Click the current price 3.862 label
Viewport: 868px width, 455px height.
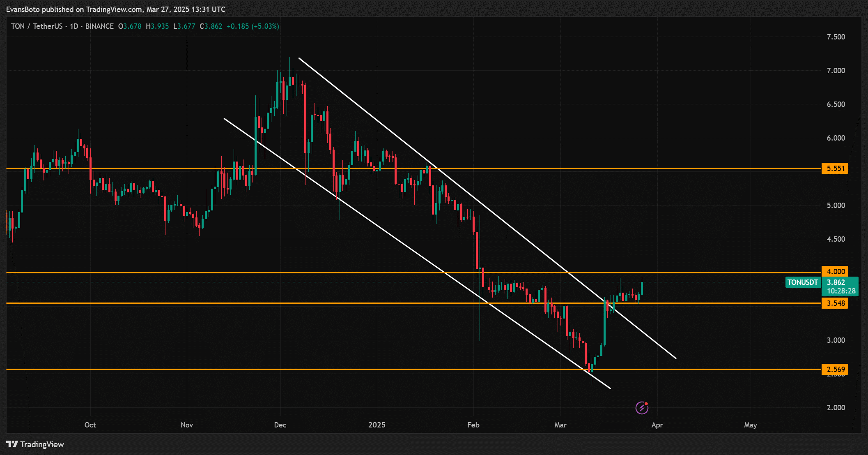pyautogui.click(x=836, y=282)
